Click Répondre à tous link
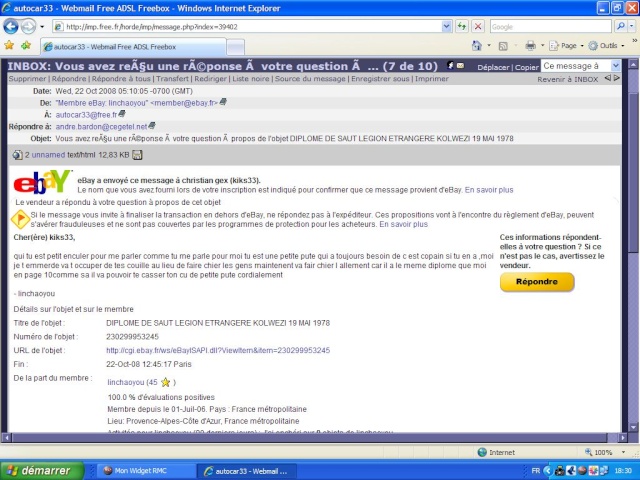This screenshot has width=640, height=480. click(x=121, y=79)
